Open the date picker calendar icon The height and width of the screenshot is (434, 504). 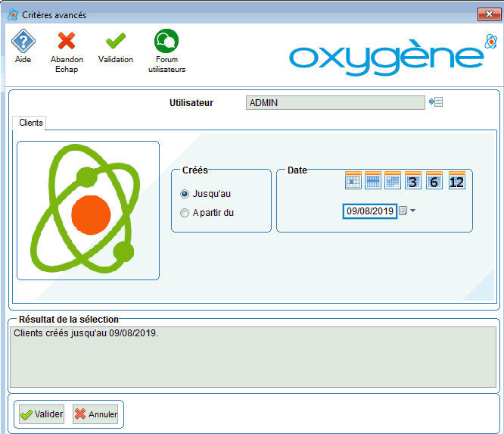403,211
